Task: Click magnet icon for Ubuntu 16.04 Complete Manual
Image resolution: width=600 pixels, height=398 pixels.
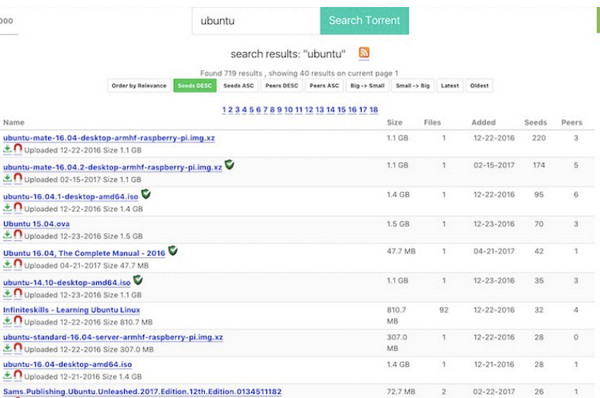Action: (x=18, y=264)
